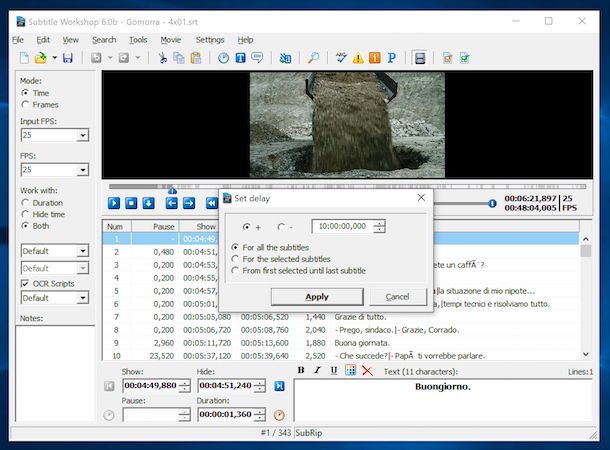This screenshot has height=450, width=610.
Task: Open the Undo history dropdown arrow
Action: [110, 58]
